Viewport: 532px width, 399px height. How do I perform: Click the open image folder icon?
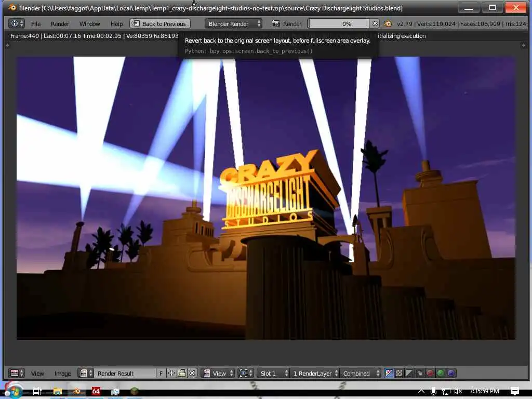[x=181, y=373]
